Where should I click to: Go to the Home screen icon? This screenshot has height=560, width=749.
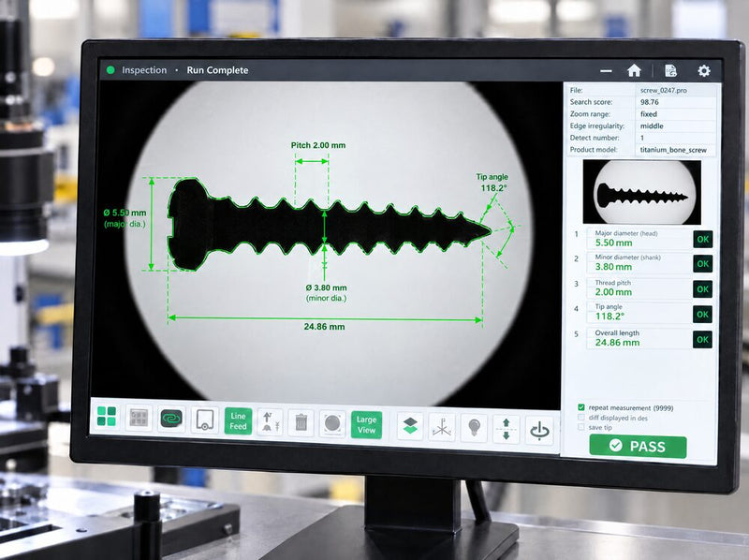[634, 71]
